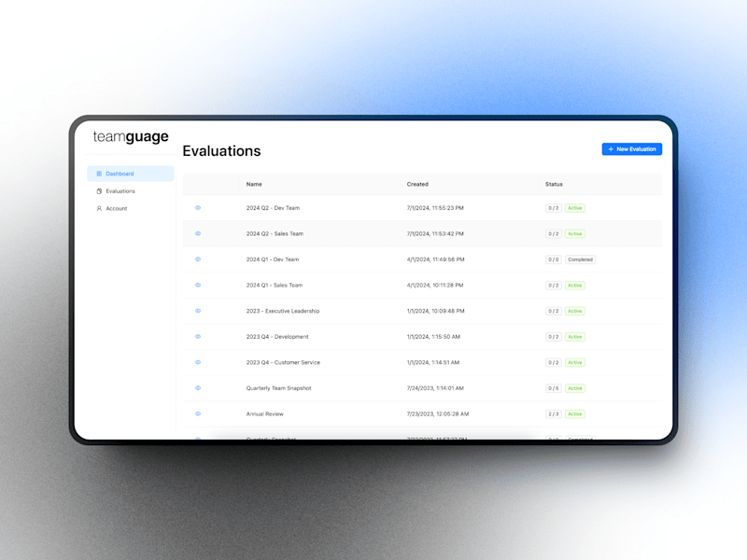The width and height of the screenshot is (747, 560).
Task: Click the Completed badge for 2024 Q1 - Dev Team
Action: click(x=580, y=259)
